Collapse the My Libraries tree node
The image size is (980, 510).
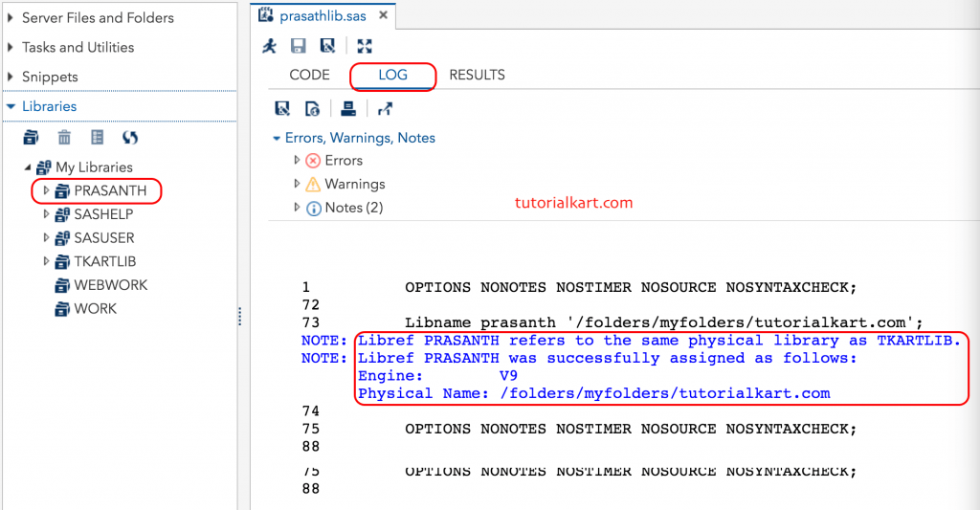[28, 166]
